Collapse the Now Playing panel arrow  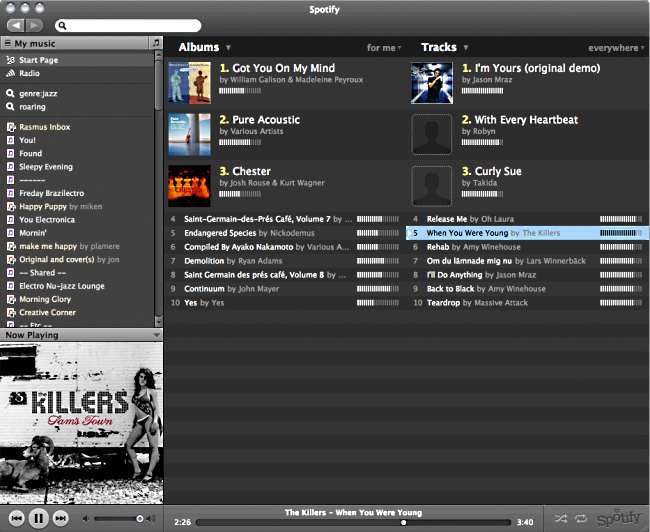(x=157, y=335)
